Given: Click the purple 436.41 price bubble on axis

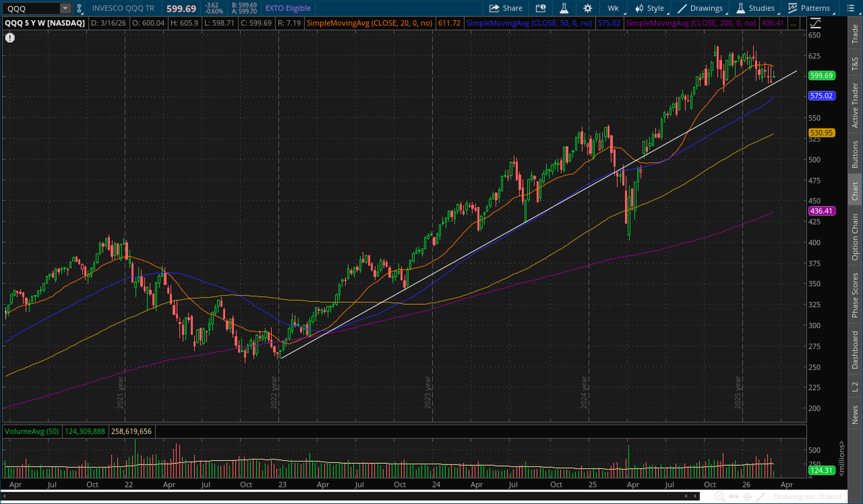Looking at the screenshot, I should pyautogui.click(x=821, y=211).
